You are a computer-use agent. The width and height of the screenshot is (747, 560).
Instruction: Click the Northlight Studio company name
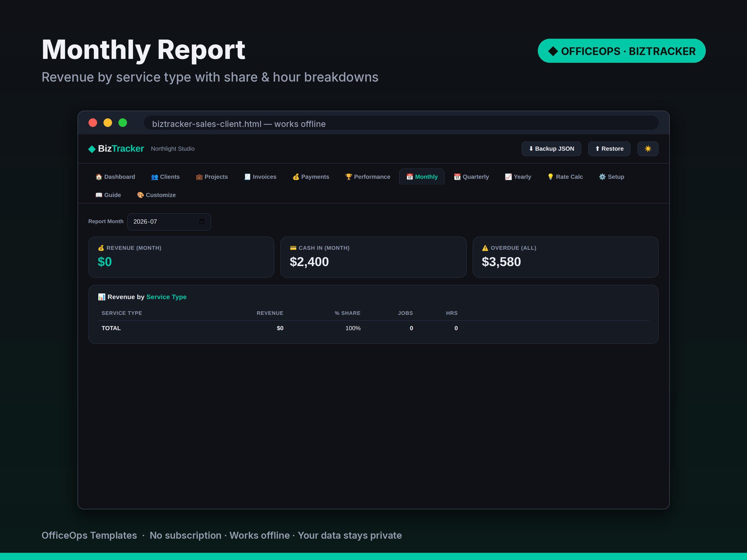tap(173, 149)
